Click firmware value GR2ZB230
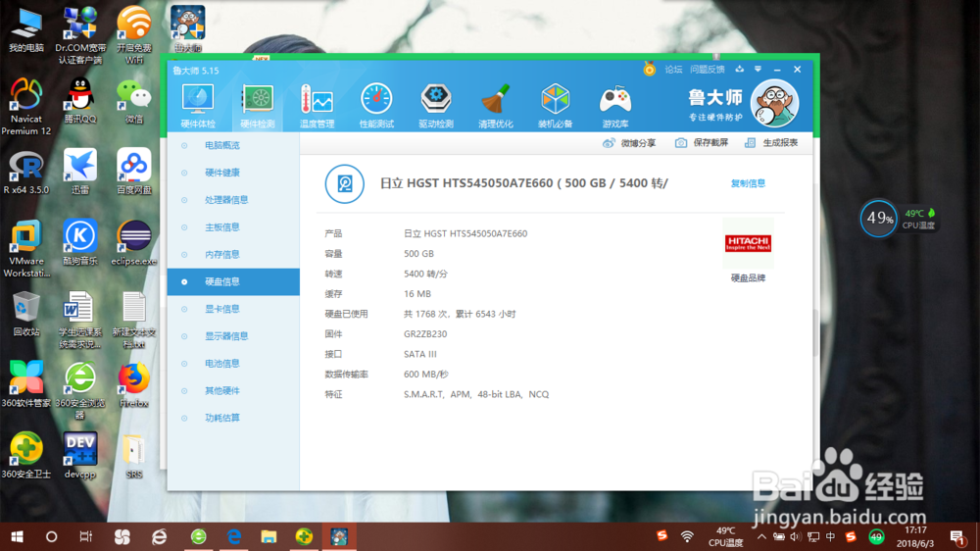Image resolution: width=980 pixels, height=551 pixels. (x=425, y=334)
